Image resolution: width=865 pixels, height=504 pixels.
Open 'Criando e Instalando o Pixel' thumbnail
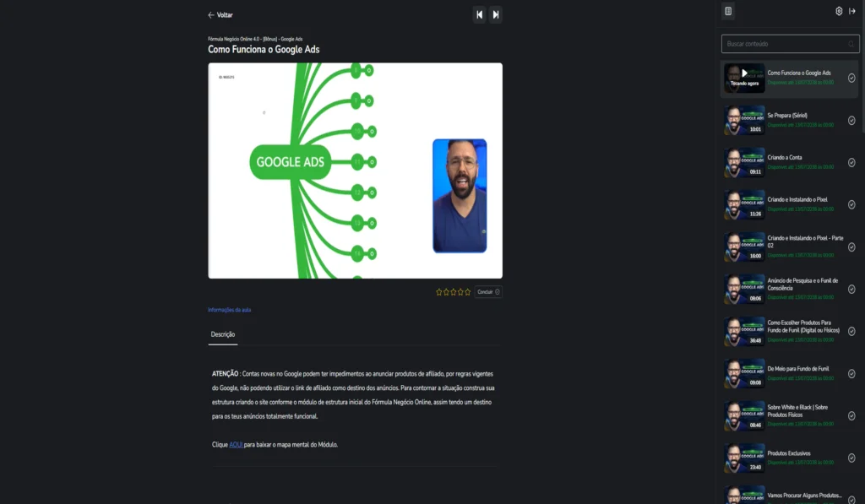click(744, 204)
